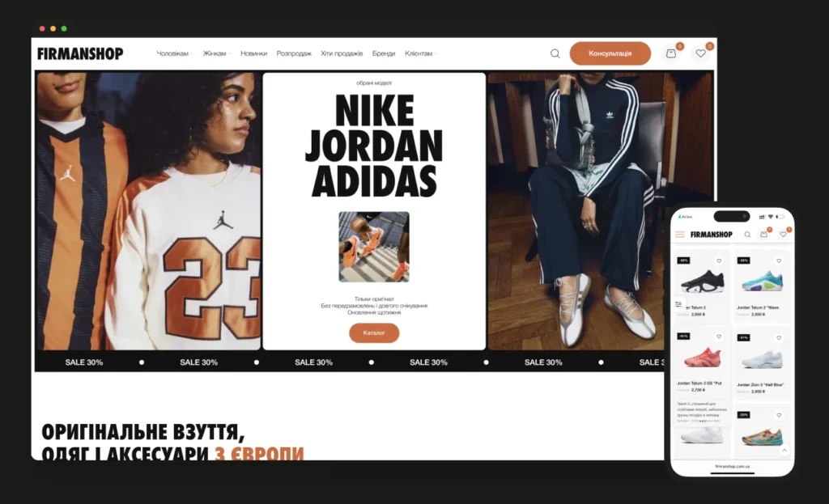Toggle the heart on Jordan Zion 3 "Half Blue"
The width and height of the screenshot is (829, 504).
click(779, 337)
